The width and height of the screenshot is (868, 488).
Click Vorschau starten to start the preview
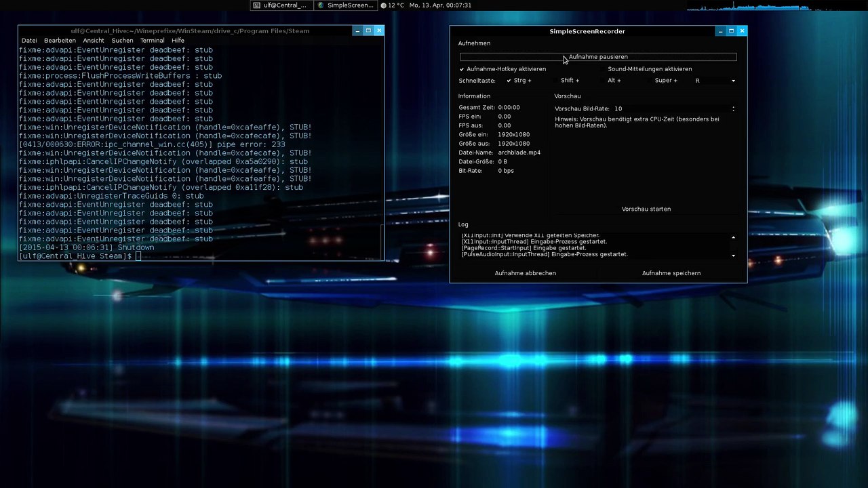646,209
